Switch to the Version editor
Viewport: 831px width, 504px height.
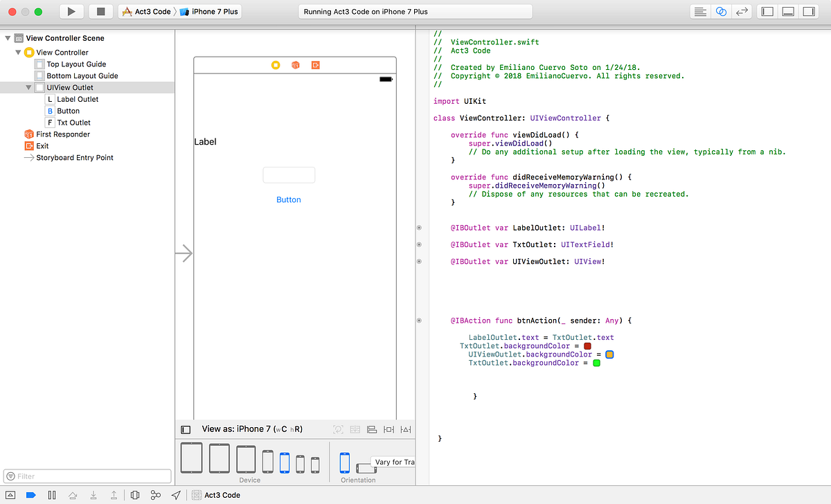tap(742, 11)
